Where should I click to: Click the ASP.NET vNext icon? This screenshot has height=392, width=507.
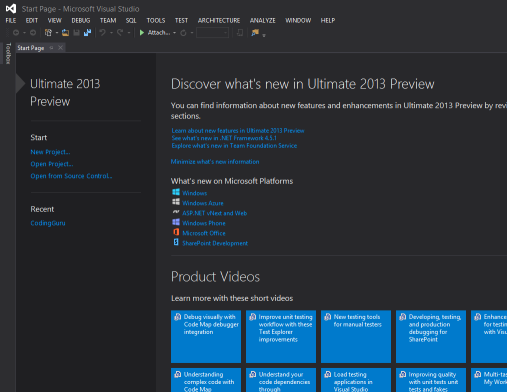coord(176,212)
